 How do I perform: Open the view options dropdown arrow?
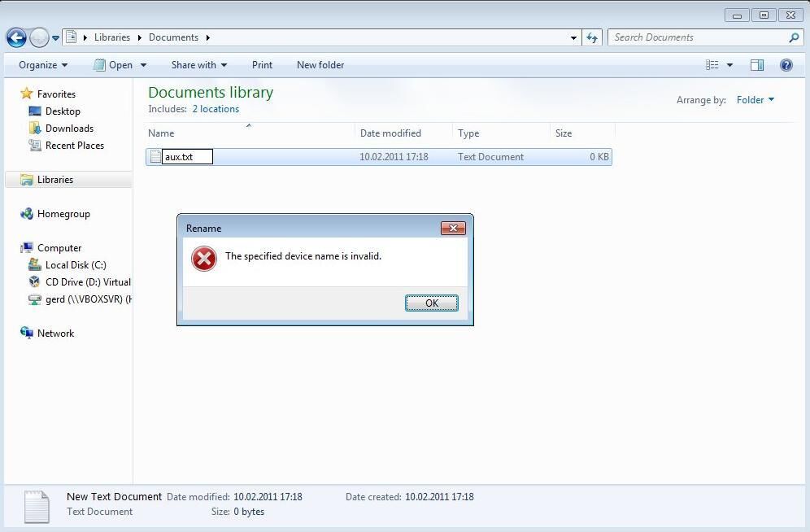729,65
